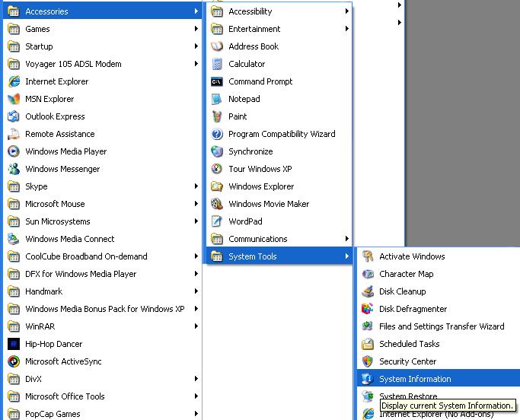Click the Windows Media Player icon
Image resolution: width=520 pixels, height=420 pixels.
pyautogui.click(x=14, y=151)
